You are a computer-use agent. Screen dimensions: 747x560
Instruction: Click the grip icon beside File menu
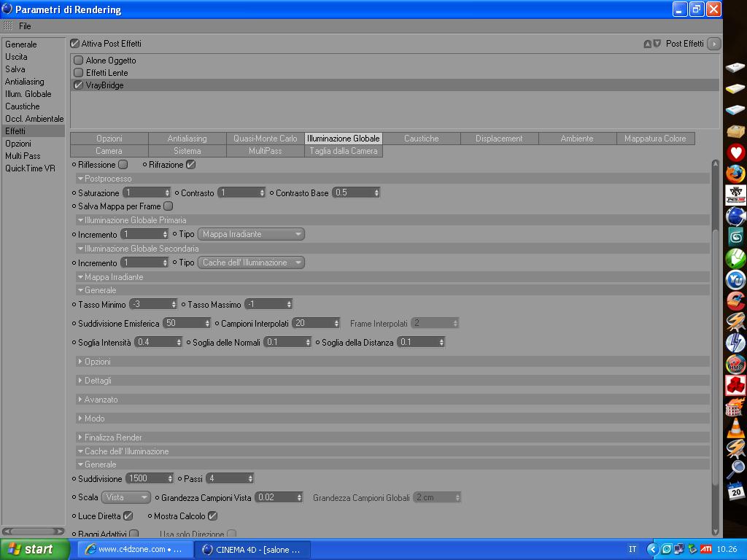pyautogui.click(x=8, y=26)
